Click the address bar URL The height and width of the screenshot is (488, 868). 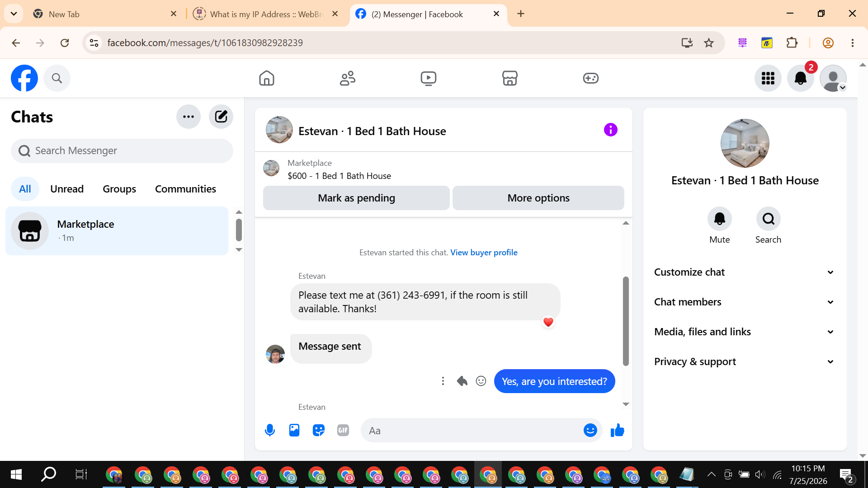pyautogui.click(x=205, y=43)
